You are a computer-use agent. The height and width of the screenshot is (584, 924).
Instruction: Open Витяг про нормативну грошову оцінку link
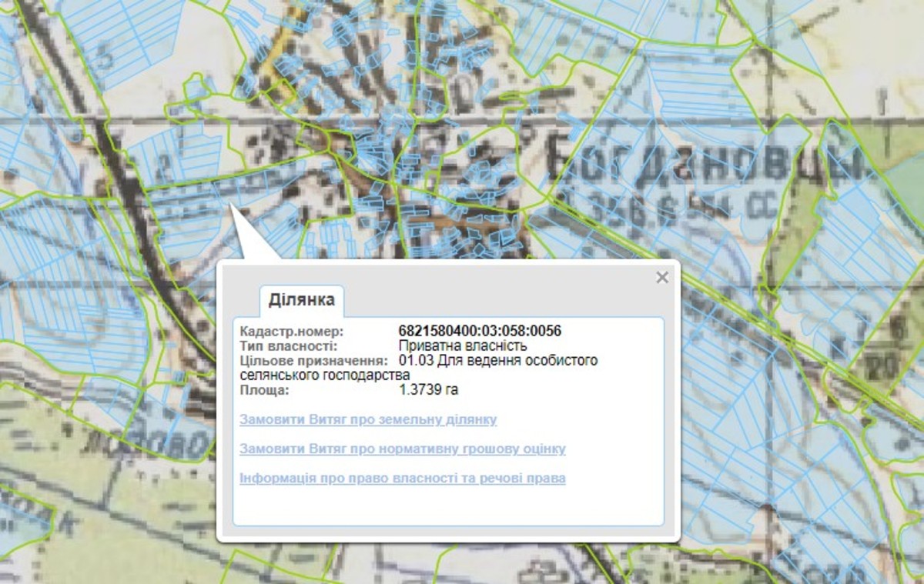point(402,449)
